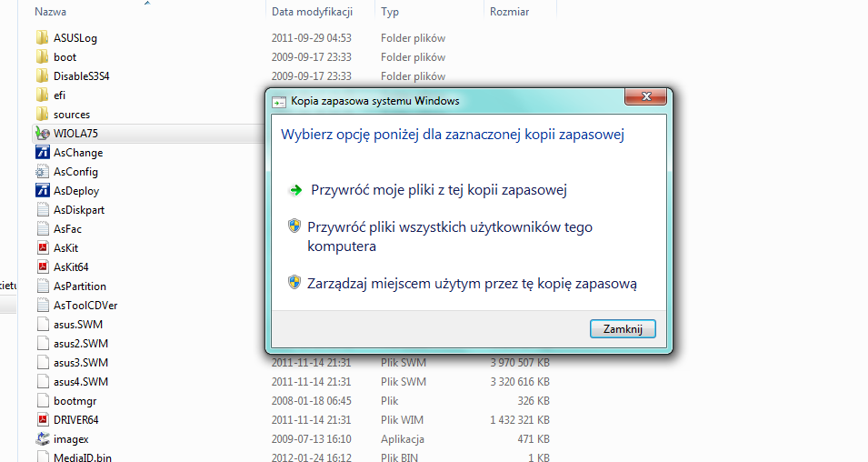
Task: Click the bootmgr file name
Action: [x=75, y=401]
